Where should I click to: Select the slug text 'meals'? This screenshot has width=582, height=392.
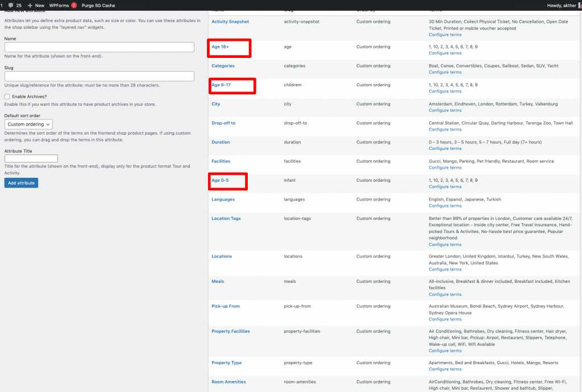point(290,281)
